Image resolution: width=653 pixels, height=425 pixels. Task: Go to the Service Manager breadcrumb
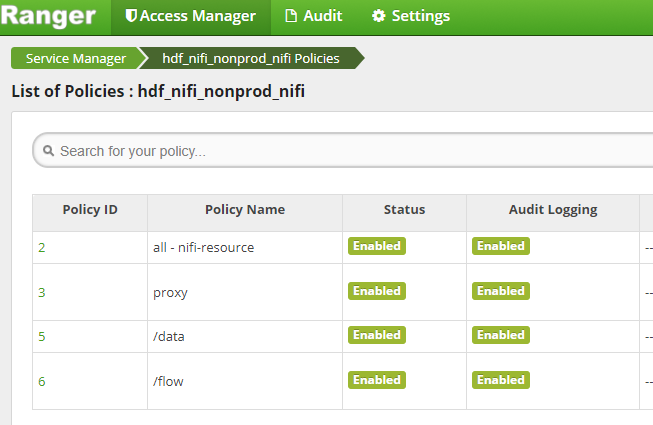tap(76, 59)
